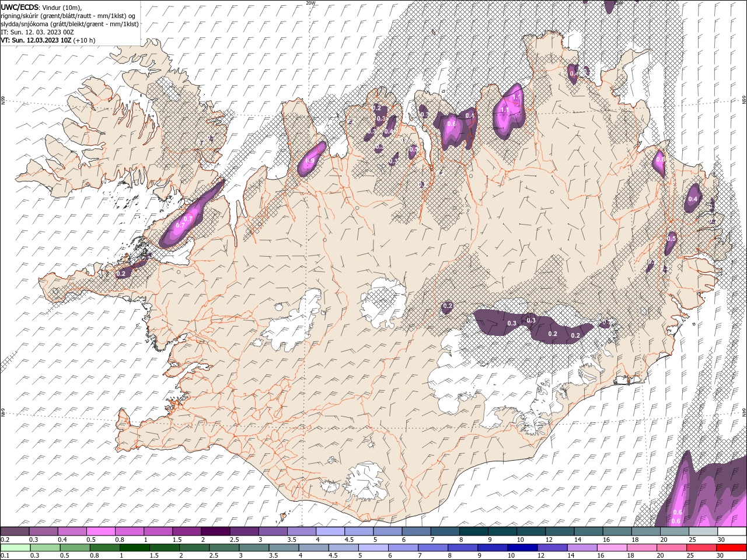
Task: Select the 0.3 swatch on the upper purple scale
Action: [x=43, y=531]
